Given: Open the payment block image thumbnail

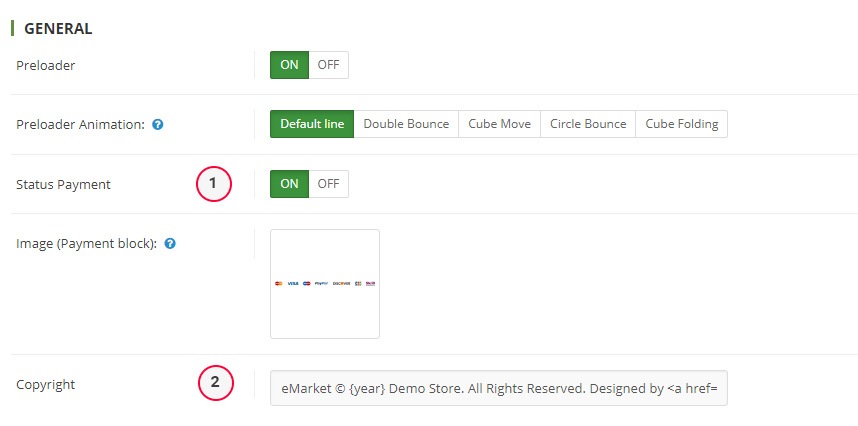Looking at the screenshot, I should click(x=325, y=284).
